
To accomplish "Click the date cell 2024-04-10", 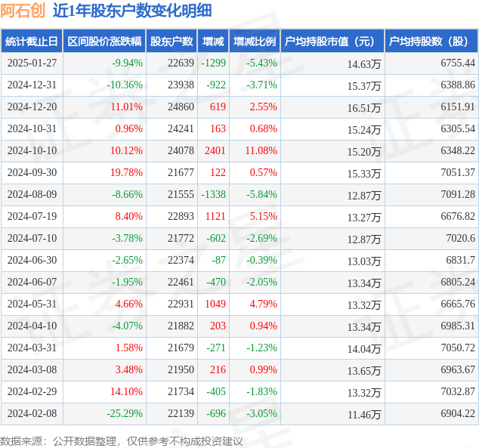I will [x=32, y=326].
